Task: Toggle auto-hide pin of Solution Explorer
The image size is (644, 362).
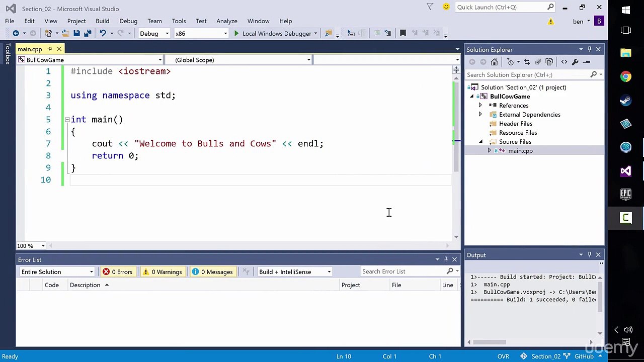Action: coord(590,49)
